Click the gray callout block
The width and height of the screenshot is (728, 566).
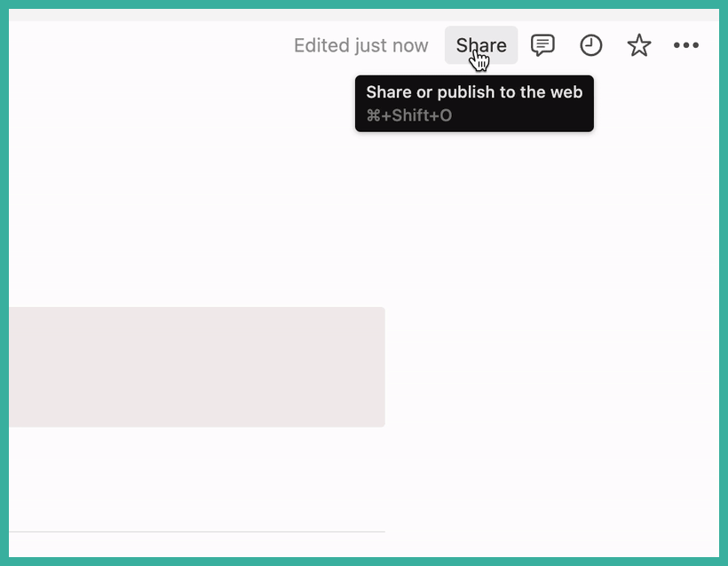coord(197,367)
